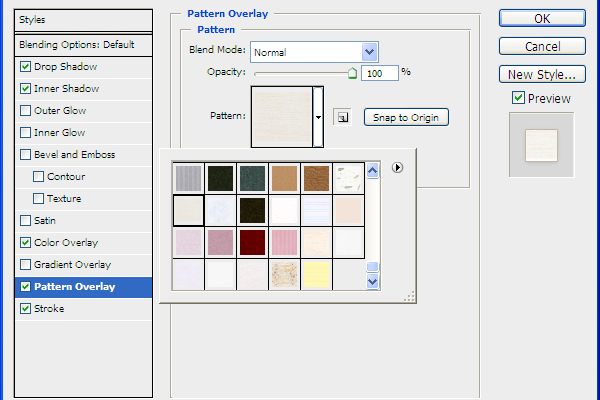Select the beige marble stone pattern swatch

pos(284,274)
